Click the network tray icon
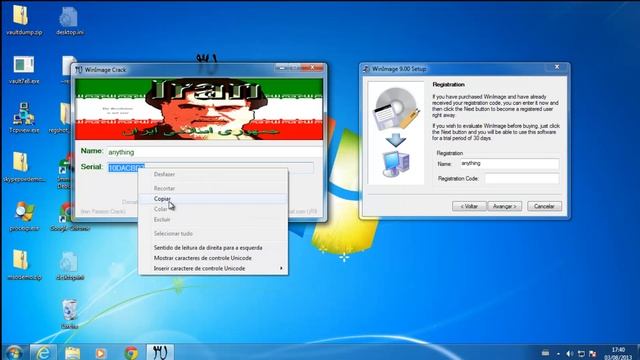Viewport: 640px width, 360px height. point(581,353)
